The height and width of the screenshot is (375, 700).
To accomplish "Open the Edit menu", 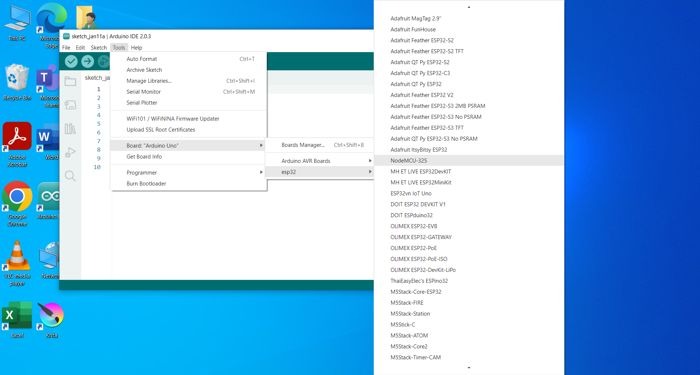I will point(80,47).
